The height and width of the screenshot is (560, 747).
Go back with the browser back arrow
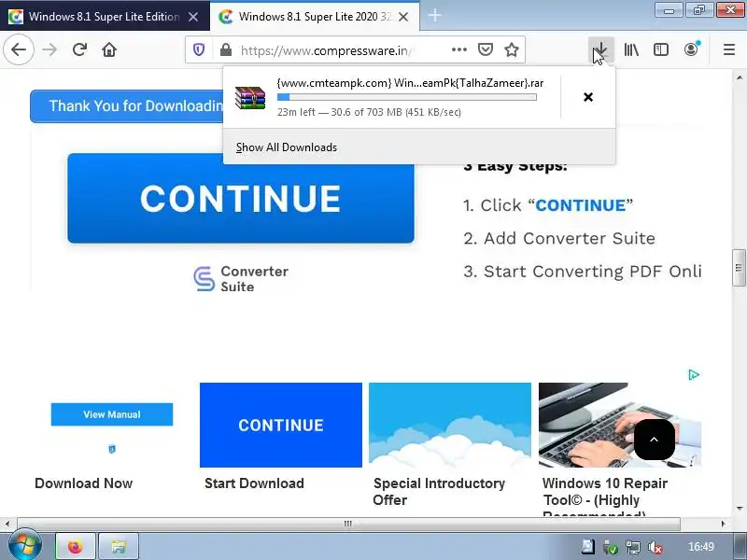pyautogui.click(x=19, y=49)
